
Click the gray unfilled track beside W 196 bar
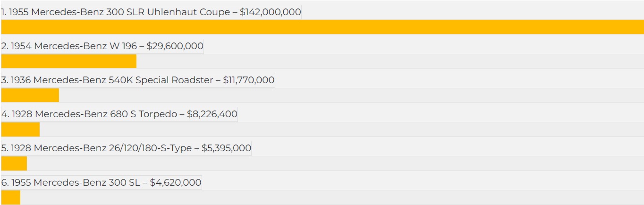click(x=390, y=61)
